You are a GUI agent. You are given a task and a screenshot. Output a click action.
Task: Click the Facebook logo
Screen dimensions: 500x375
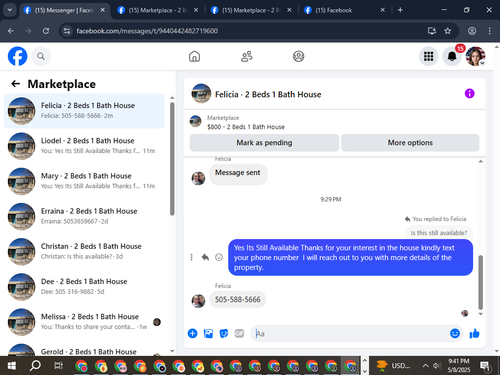tap(17, 56)
